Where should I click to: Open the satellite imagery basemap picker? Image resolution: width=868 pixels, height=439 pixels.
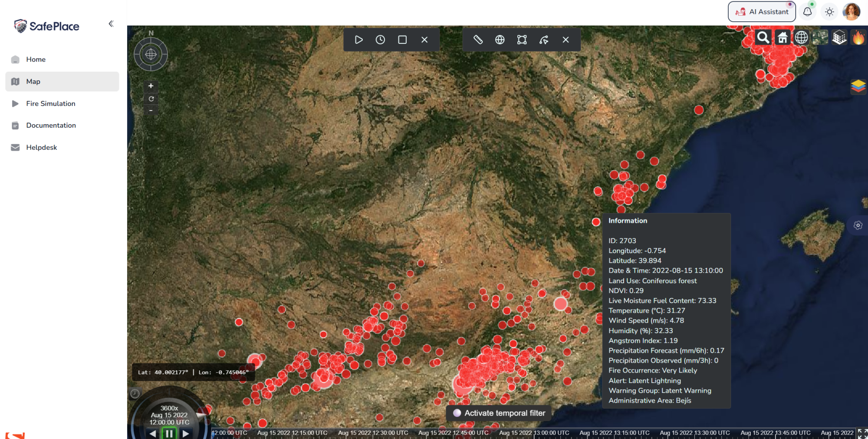(820, 38)
